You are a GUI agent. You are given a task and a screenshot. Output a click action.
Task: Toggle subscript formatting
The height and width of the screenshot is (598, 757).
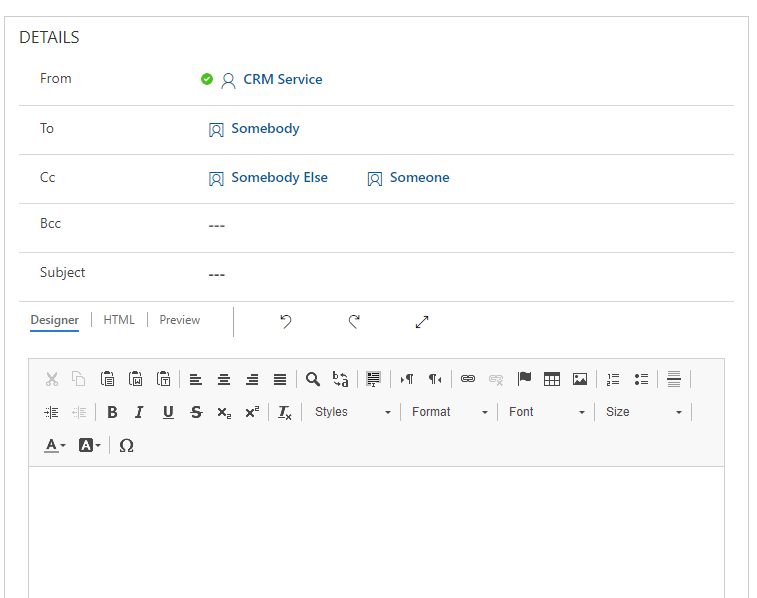point(224,413)
